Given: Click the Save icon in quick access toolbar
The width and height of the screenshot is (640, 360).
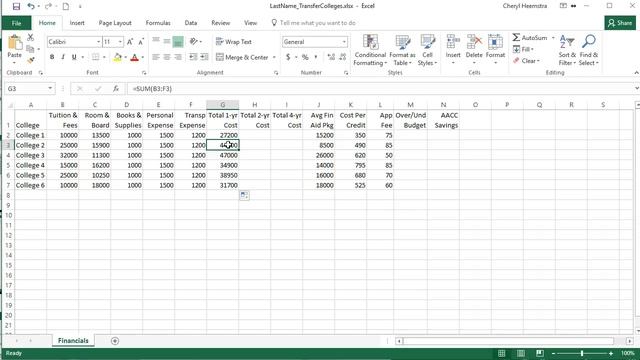Looking at the screenshot, I should coord(16,6).
